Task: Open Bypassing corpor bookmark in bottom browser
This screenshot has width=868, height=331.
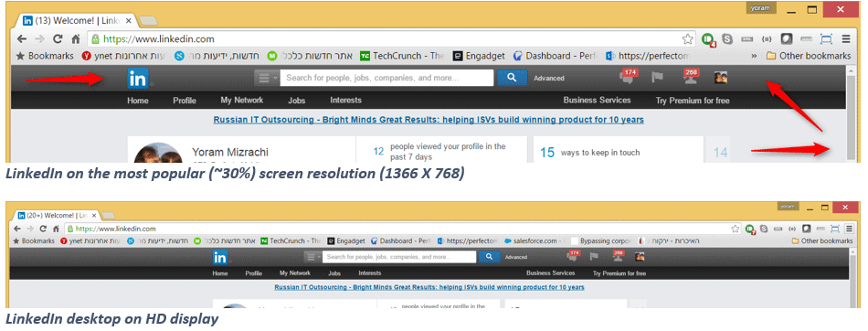Action: click(x=602, y=240)
